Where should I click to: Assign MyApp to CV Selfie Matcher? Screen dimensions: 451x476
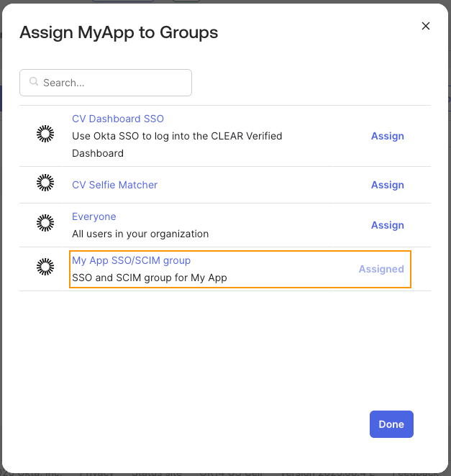(x=388, y=185)
